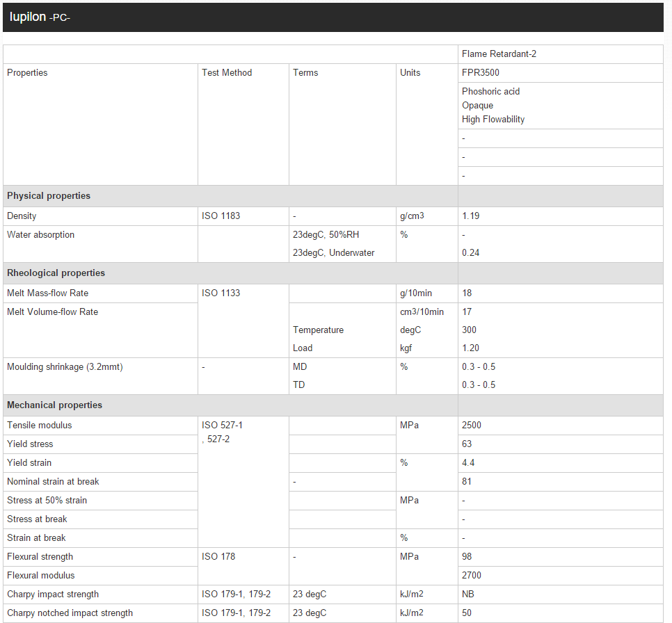Click the Nominal strain at break label
Viewport: 672px width, 623px height.
[x=53, y=482]
